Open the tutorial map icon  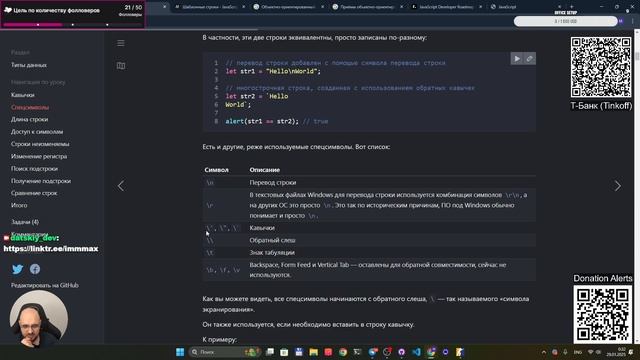121,66
